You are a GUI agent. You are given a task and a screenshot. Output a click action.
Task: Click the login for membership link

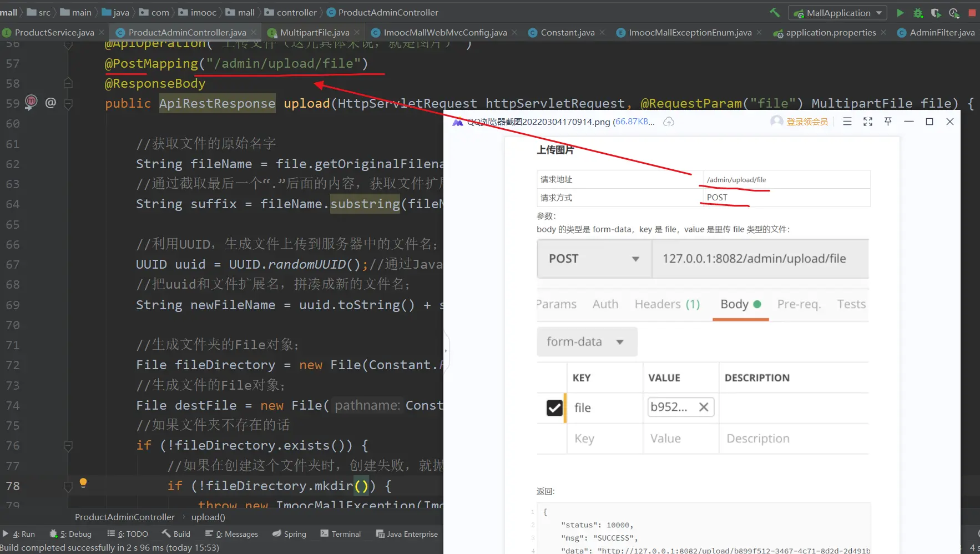click(806, 122)
